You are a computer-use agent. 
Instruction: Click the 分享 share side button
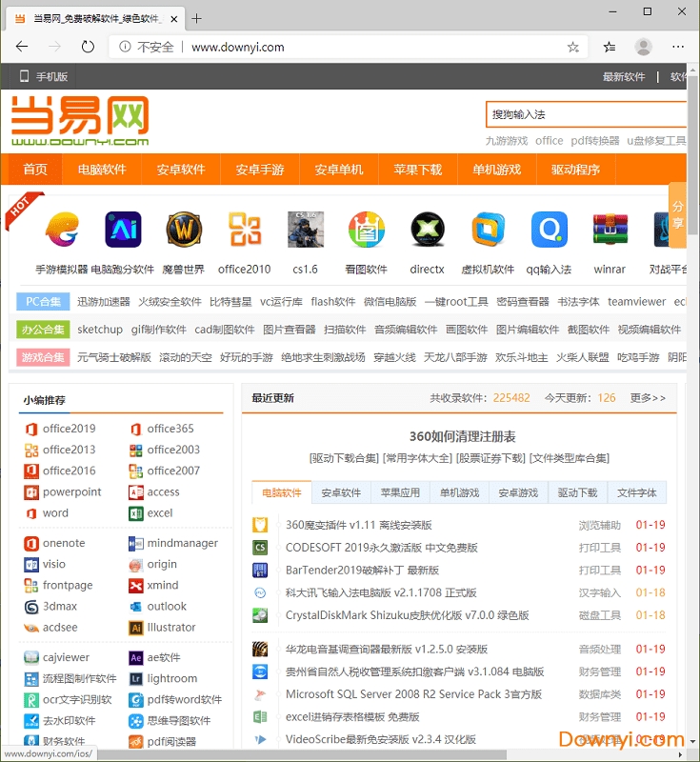coord(678,214)
